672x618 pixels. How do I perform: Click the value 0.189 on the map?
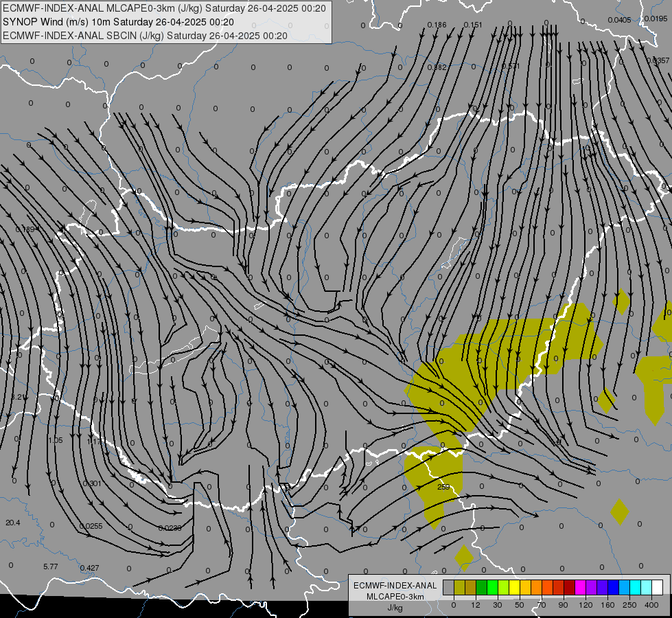pyautogui.click(x=25, y=229)
